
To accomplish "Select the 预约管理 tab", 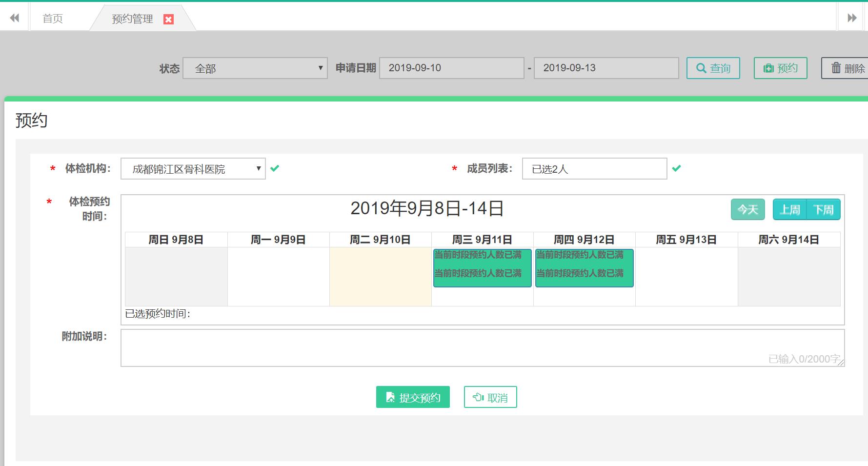I will click(132, 19).
